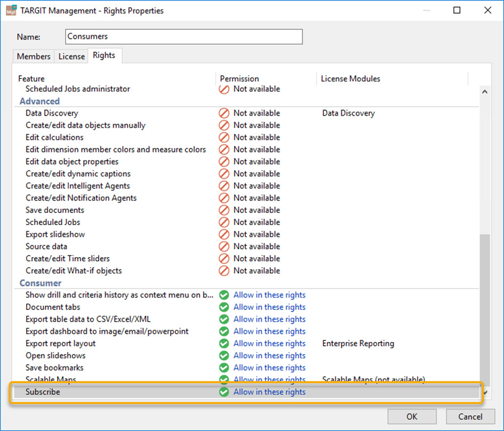Click the Advanced group heading
This screenshot has height=431, width=504.
pyautogui.click(x=39, y=101)
